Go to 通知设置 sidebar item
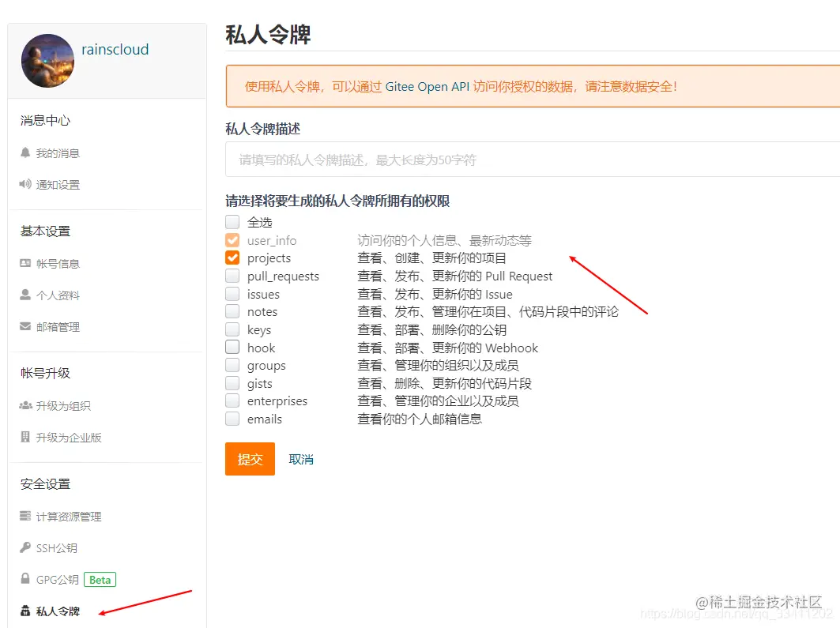Screen dimensions: 840x628 (x=58, y=185)
